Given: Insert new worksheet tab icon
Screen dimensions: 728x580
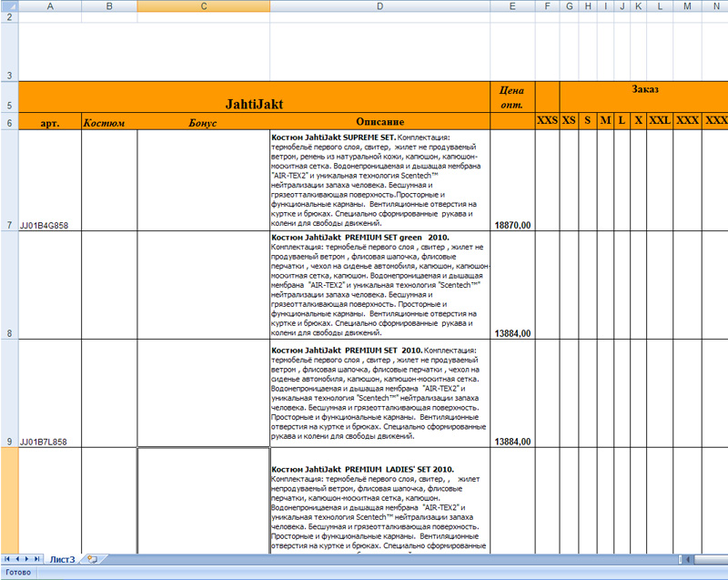Looking at the screenshot, I should pyautogui.click(x=93, y=559).
